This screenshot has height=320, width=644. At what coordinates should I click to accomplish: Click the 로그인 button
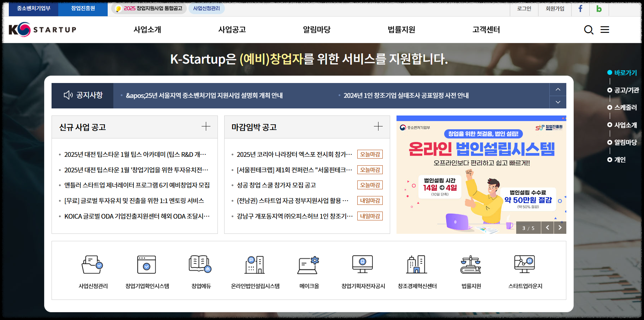pos(524,9)
